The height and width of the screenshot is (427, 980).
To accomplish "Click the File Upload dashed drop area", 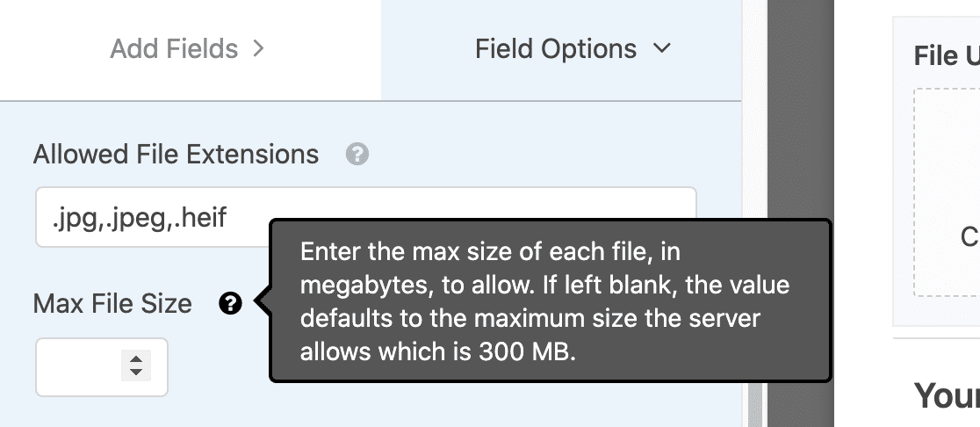I will (947, 192).
